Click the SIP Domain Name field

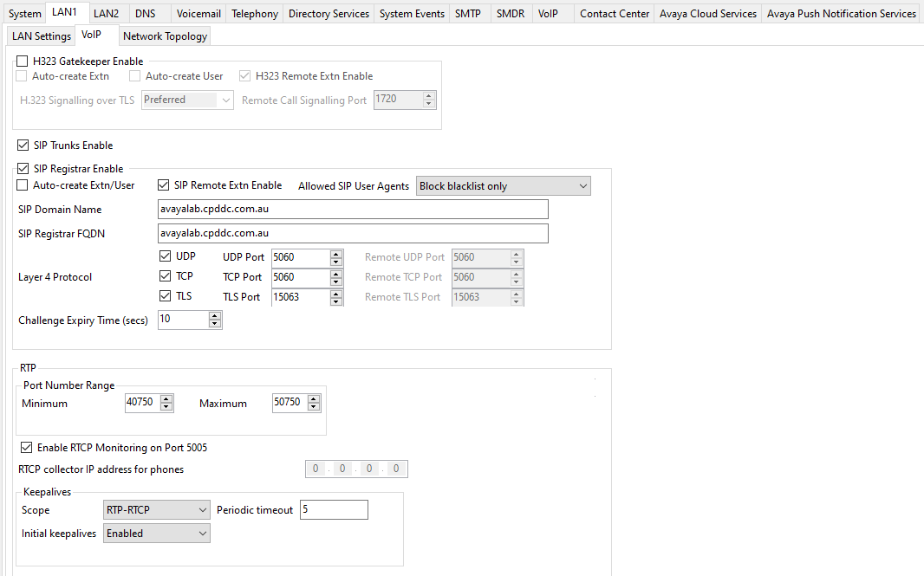coord(353,209)
